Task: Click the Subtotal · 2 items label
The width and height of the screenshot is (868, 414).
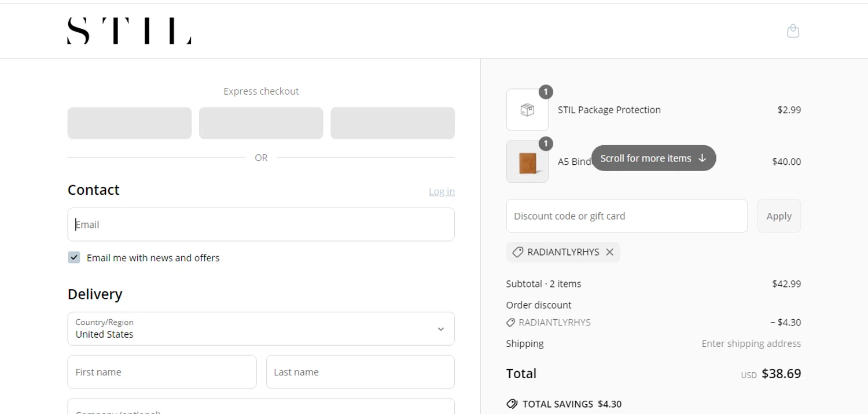Action: pos(543,284)
